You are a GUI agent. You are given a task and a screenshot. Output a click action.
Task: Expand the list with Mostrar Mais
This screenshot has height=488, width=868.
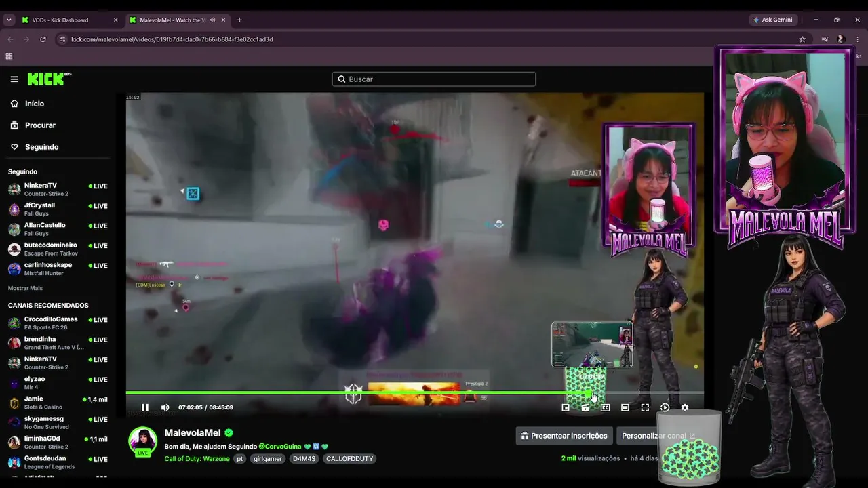tap(25, 288)
